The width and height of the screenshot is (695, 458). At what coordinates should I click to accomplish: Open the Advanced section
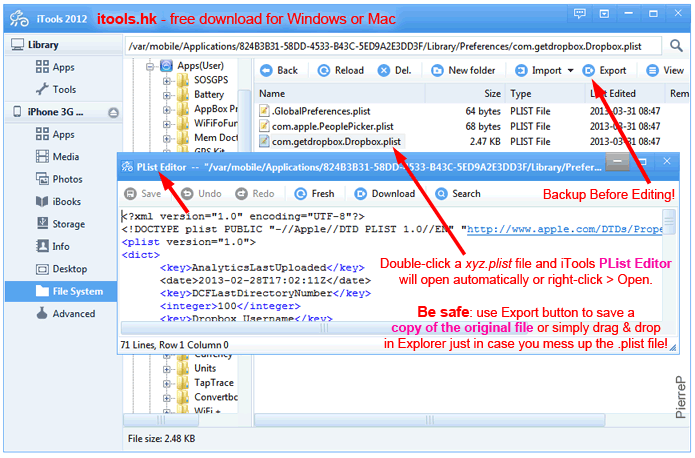(66, 313)
